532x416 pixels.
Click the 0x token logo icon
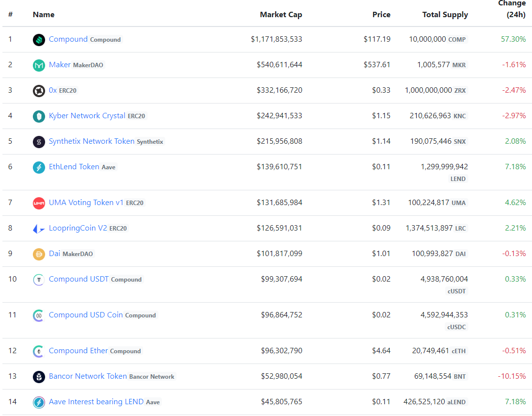39,91
